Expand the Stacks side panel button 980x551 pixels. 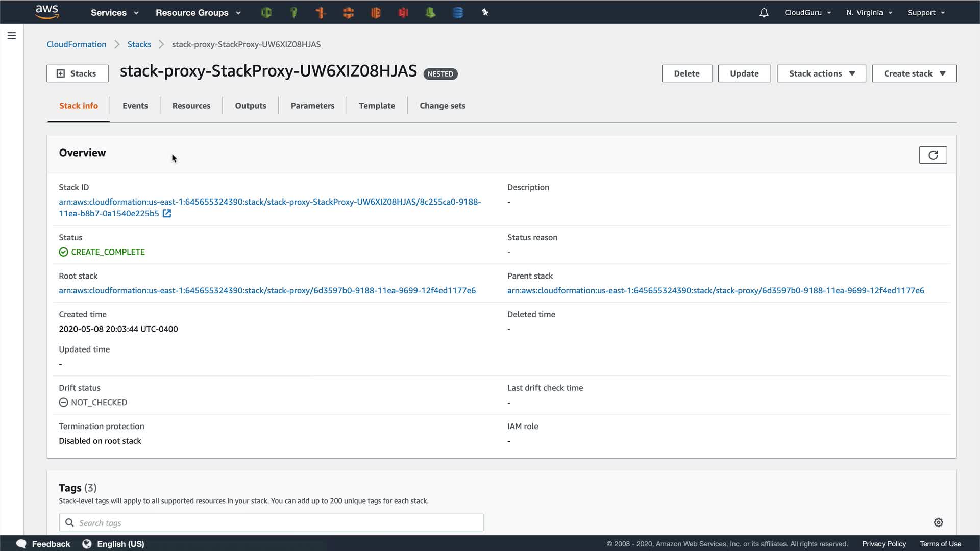[77, 73]
